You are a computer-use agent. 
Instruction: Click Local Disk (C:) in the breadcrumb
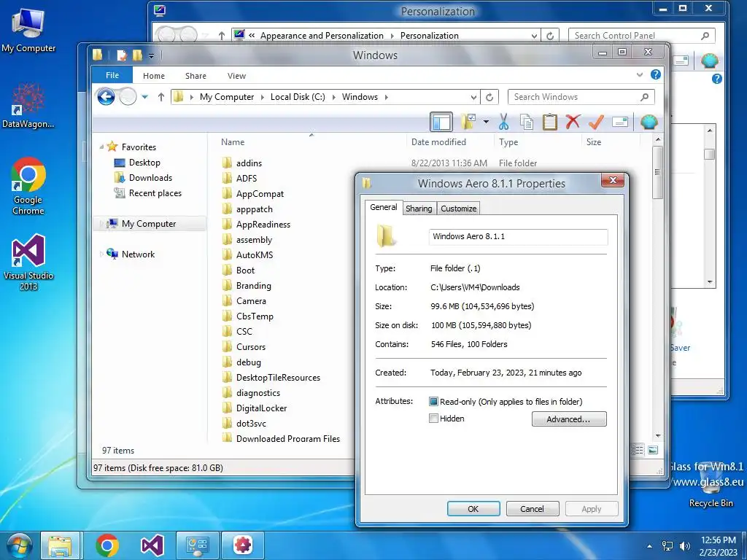(x=298, y=97)
